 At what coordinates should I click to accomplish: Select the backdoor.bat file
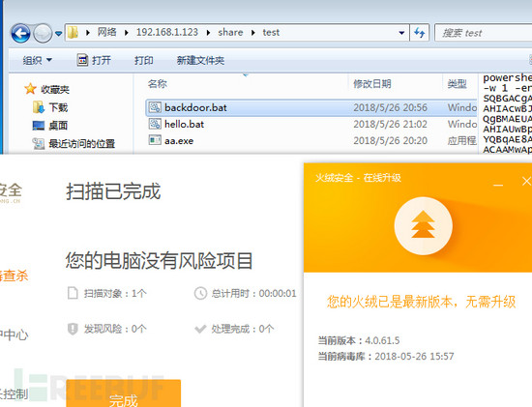point(311,107)
